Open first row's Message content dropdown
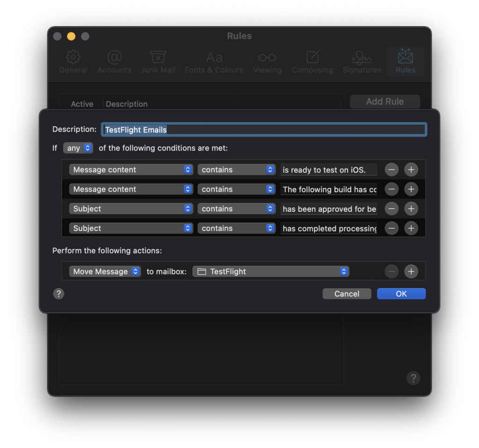The image size is (479, 448). (131, 170)
